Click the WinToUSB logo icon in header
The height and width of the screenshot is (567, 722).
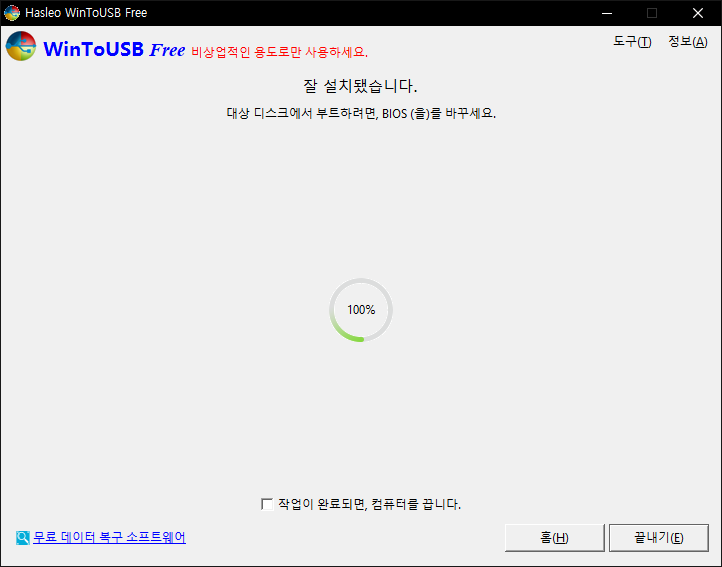pos(21,46)
